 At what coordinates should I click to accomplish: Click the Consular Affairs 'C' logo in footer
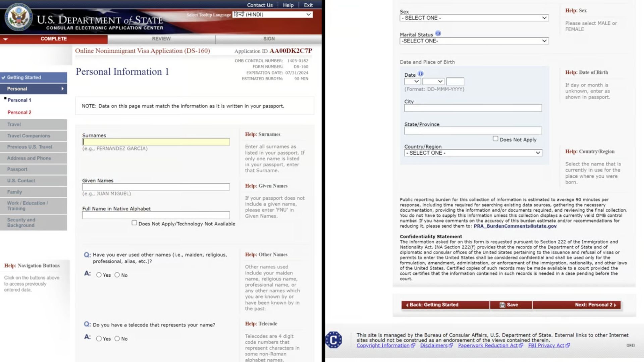[x=334, y=339]
